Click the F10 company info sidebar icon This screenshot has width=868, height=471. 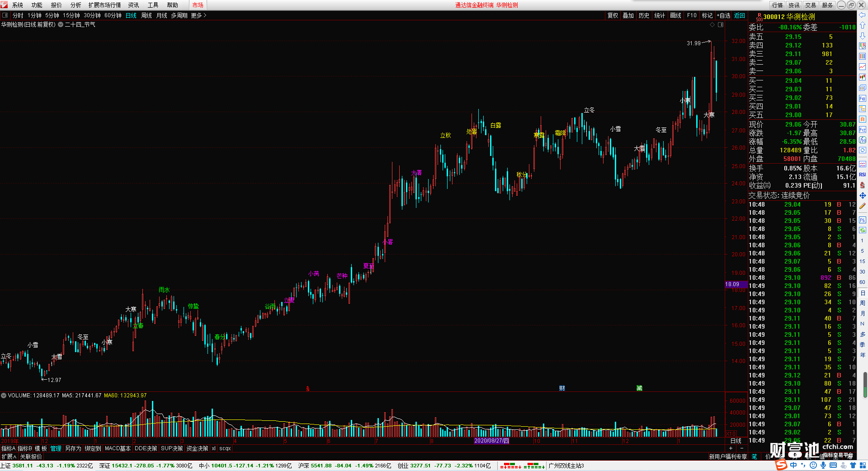click(862, 98)
